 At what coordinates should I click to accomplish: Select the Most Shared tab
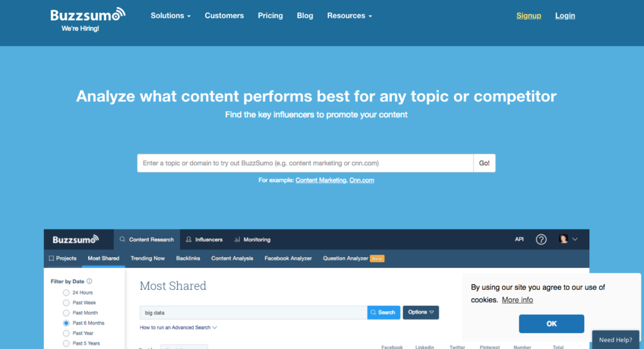click(104, 258)
